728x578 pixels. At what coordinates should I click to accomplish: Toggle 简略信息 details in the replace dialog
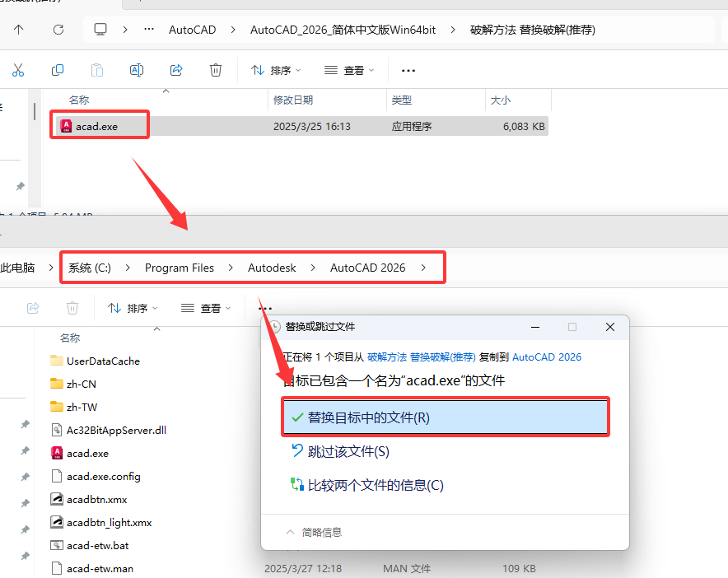315,532
